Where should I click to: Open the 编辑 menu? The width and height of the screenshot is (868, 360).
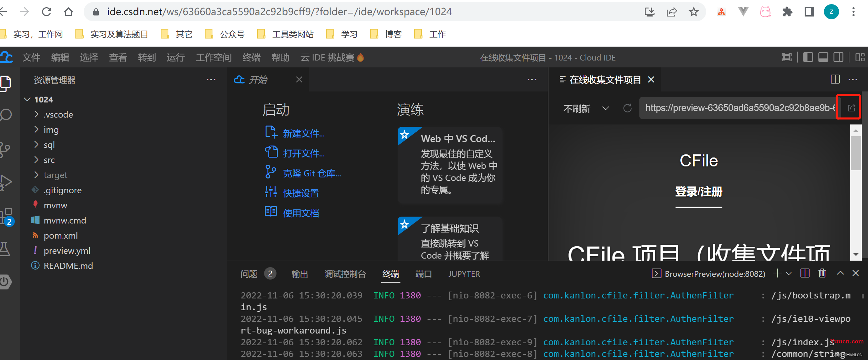pyautogui.click(x=60, y=57)
